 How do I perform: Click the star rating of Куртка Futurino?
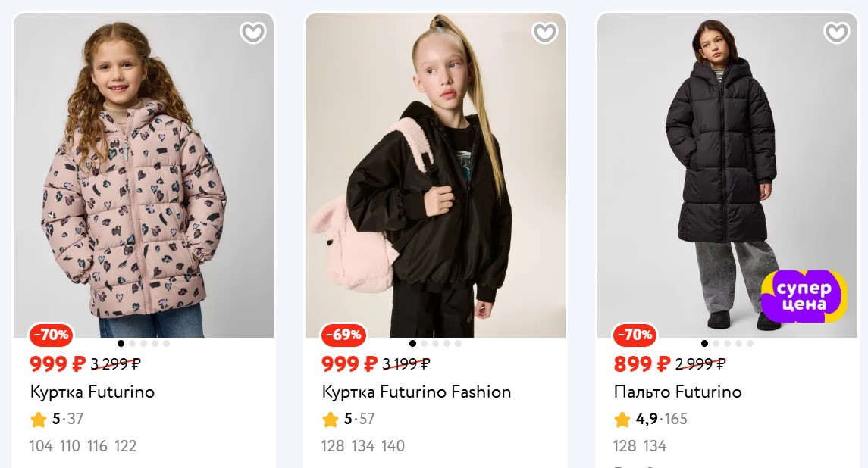click(x=39, y=419)
